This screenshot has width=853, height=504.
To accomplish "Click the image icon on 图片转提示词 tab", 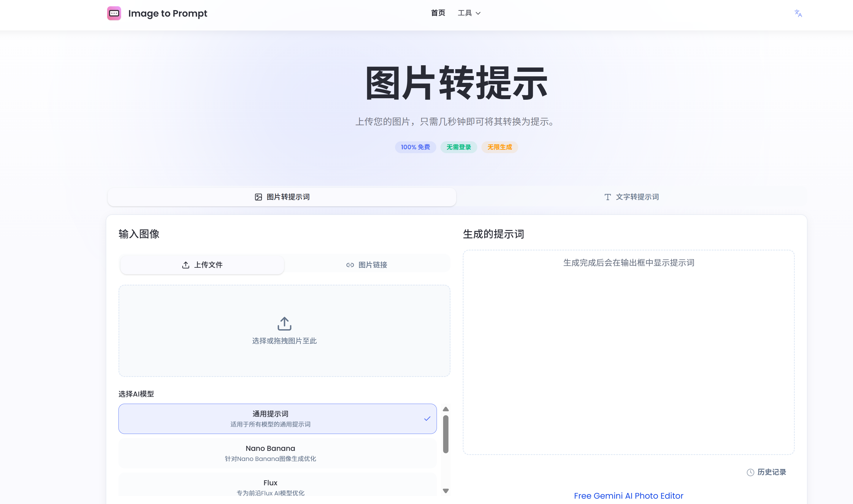I will [x=259, y=197].
